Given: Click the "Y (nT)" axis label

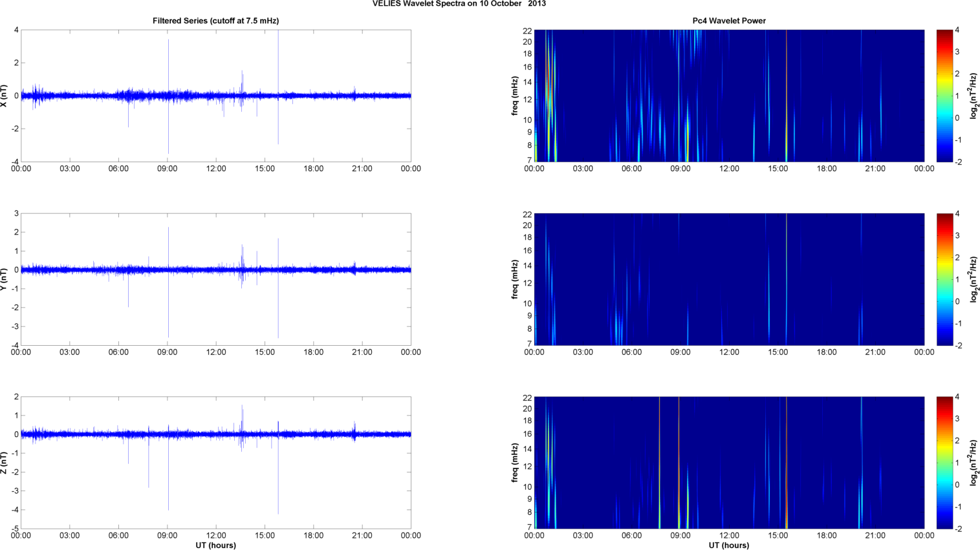Looking at the screenshot, I should click(x=5, y=279).
